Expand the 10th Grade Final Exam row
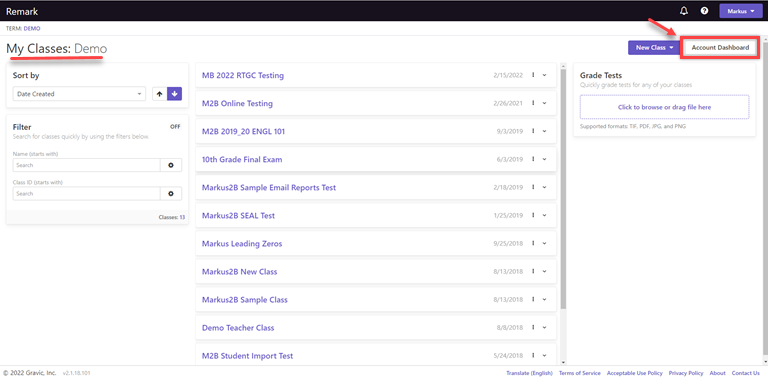This screenshot has width=768, height=379. (544, 160)
